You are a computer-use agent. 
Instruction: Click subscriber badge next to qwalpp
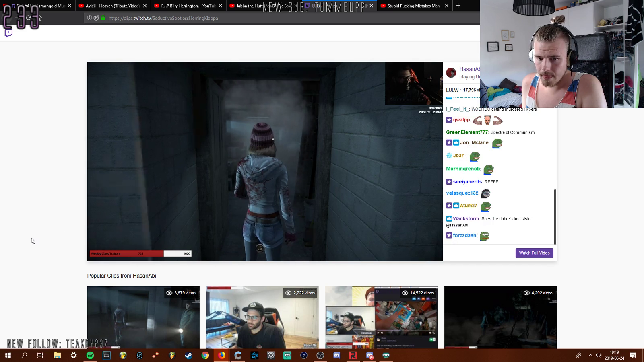449,120
